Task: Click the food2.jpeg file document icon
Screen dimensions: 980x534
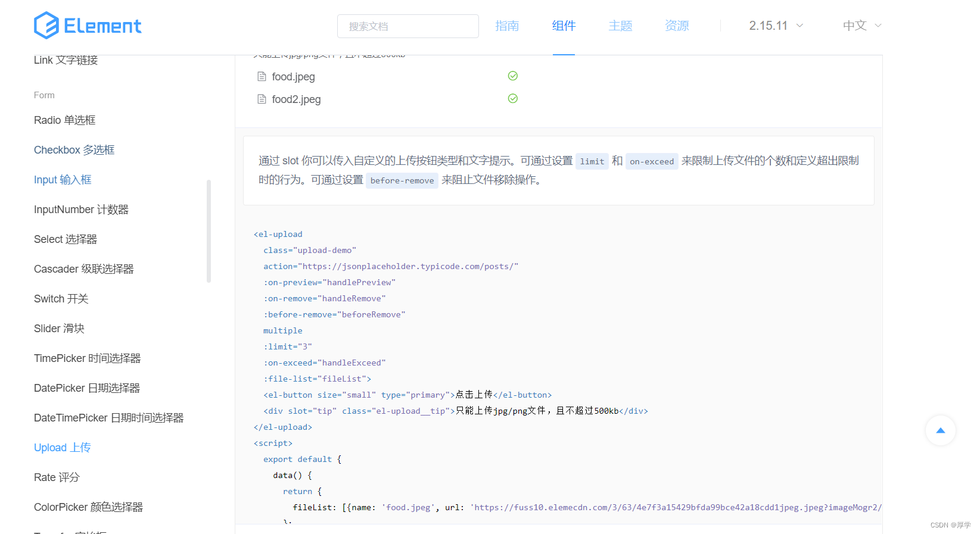Action: tap(262, 99)
